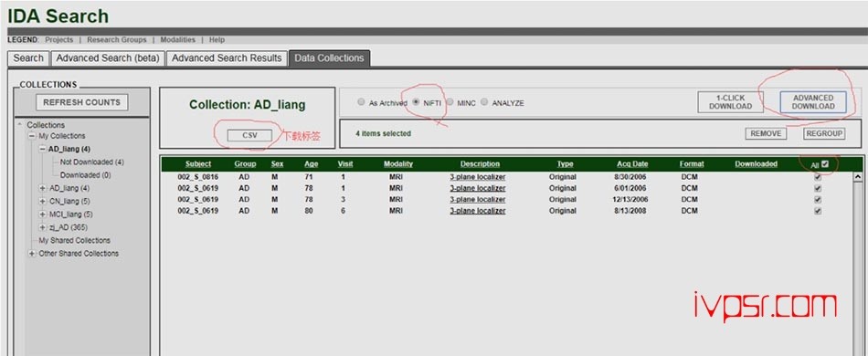Open the Search tab
The height and width of the screenshot is (356, 868).
tap(28, 58)
